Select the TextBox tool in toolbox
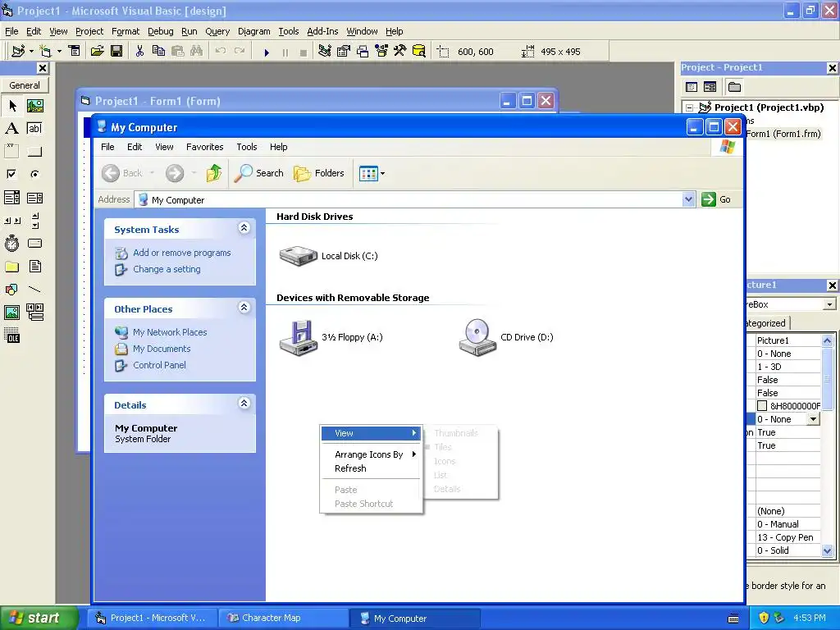This screenshot has height=630, width=840. (34, 129)
